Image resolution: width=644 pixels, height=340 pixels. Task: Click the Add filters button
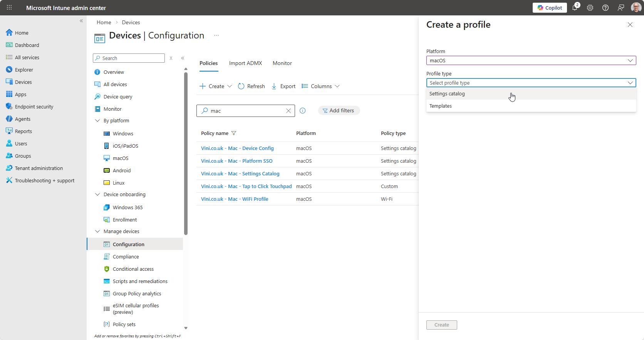[339, 111]
